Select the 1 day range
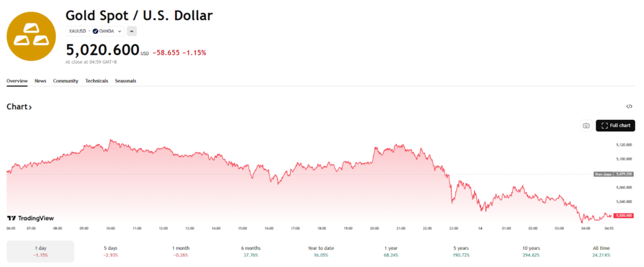Image resolution: width=644 pixels, height=267 pixels. pos(40,251)
